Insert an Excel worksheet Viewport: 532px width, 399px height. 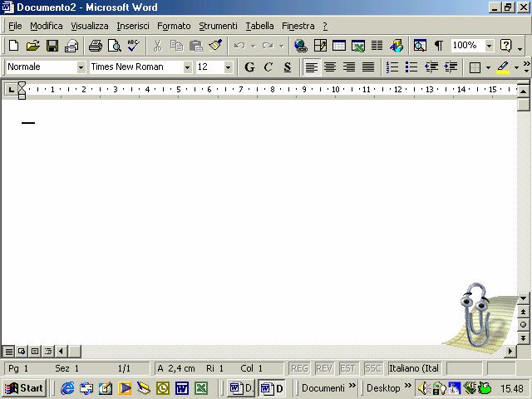coord(358,46)
